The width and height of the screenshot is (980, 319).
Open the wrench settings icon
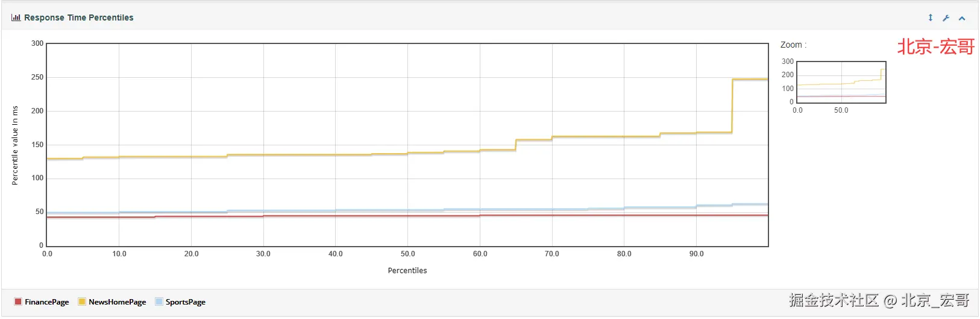click(946, 18)
